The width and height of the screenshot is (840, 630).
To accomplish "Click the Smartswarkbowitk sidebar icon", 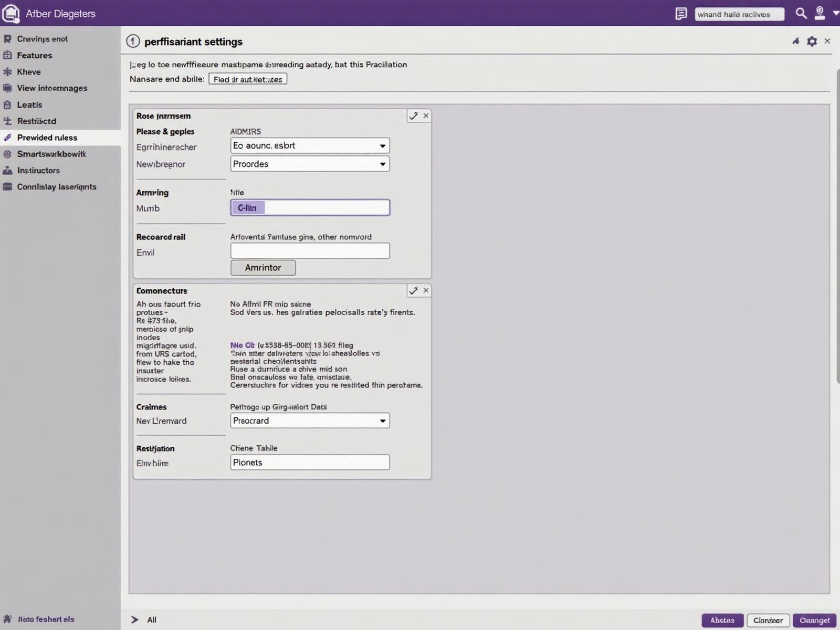I will [7, 154].
